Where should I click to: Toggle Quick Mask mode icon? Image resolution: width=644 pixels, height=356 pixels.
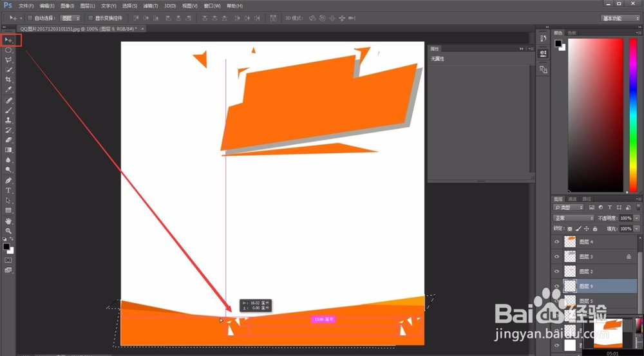8,260
